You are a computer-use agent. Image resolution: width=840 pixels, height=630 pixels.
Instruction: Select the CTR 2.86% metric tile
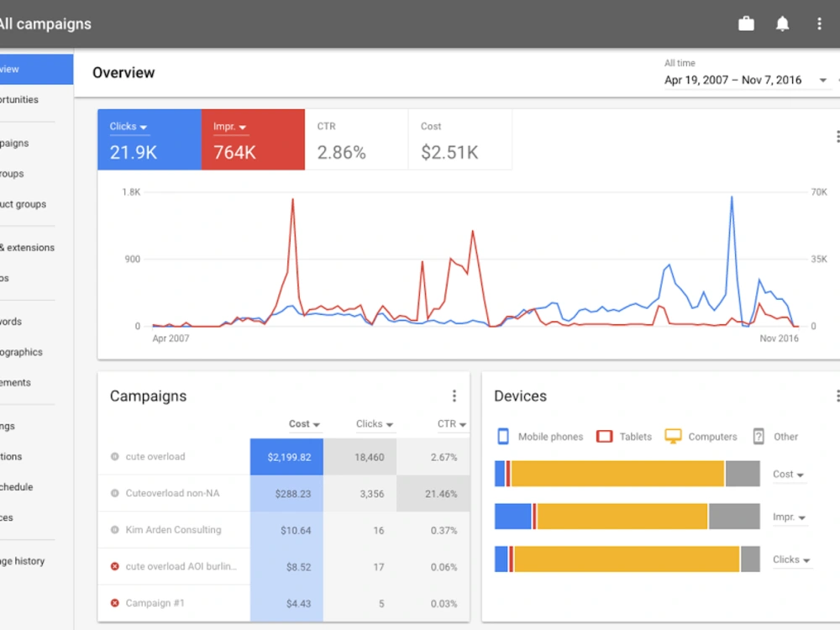pyautogui.click(x=356, y=139)
